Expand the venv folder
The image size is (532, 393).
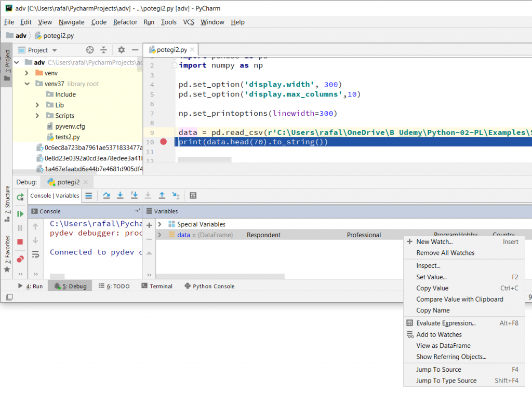tap(26, 73)
